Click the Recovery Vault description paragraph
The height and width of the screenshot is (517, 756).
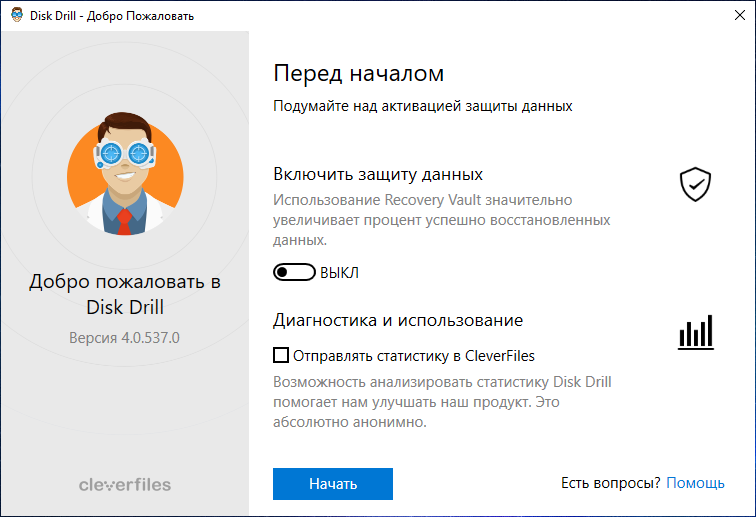(x=442, y=220)
